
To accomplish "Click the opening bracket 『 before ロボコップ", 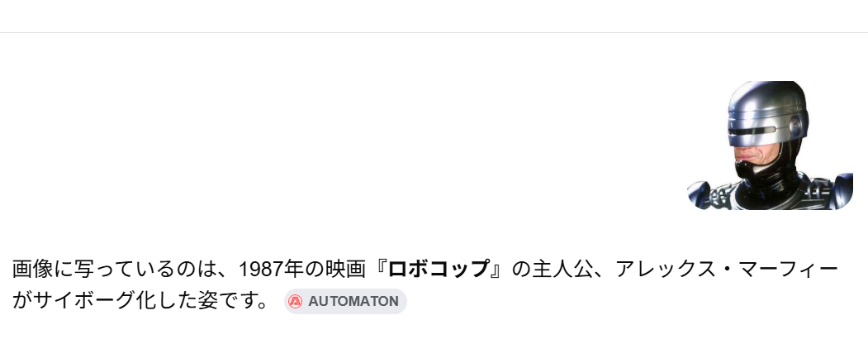I will [x=380, y=270].
